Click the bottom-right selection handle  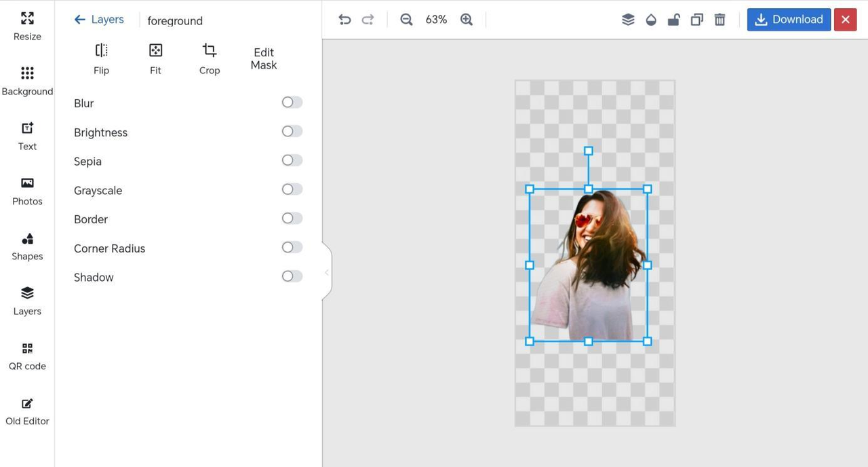pos(647,341)
